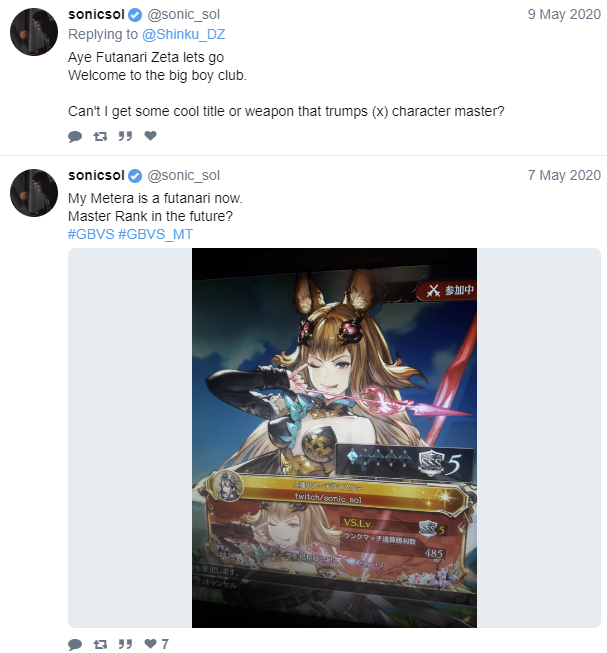
Task: Click sonicsol display name on first tweet
Action: [96, 15]
